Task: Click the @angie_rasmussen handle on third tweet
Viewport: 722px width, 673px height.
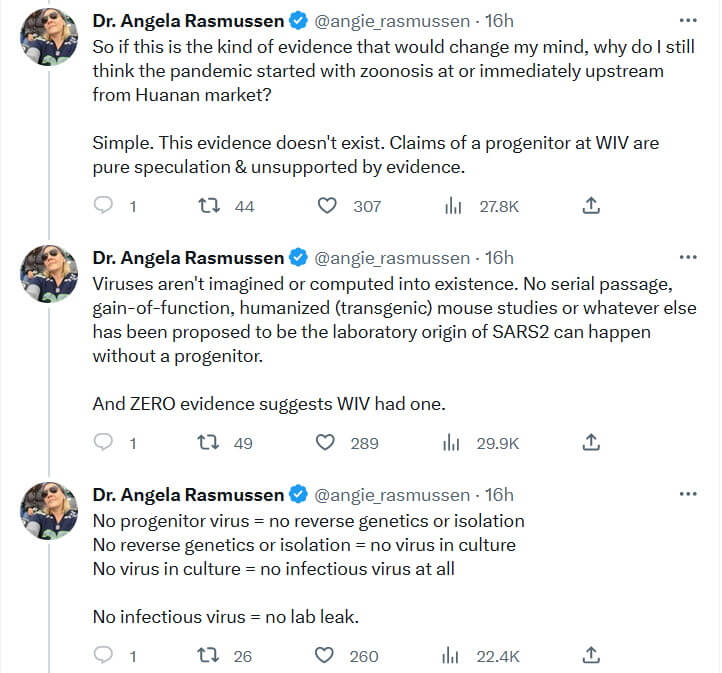Action: (x=392, y=494)
